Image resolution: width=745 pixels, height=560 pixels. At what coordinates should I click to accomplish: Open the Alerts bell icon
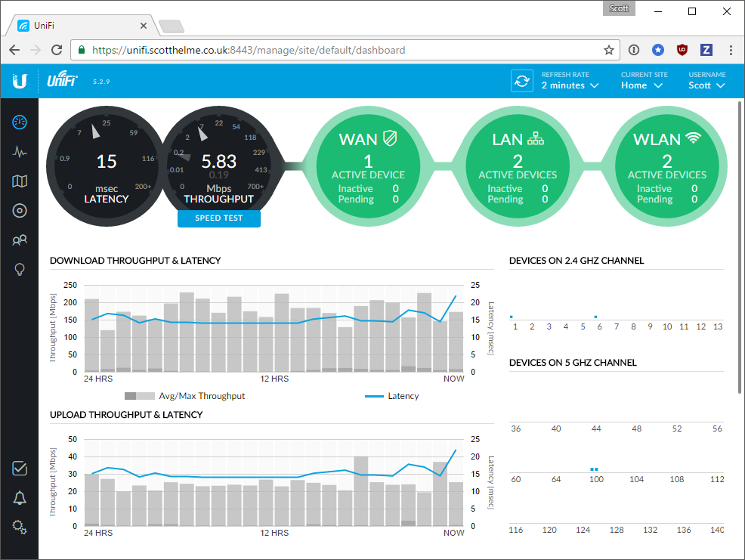pyautogui.click(x=20, y=497)
